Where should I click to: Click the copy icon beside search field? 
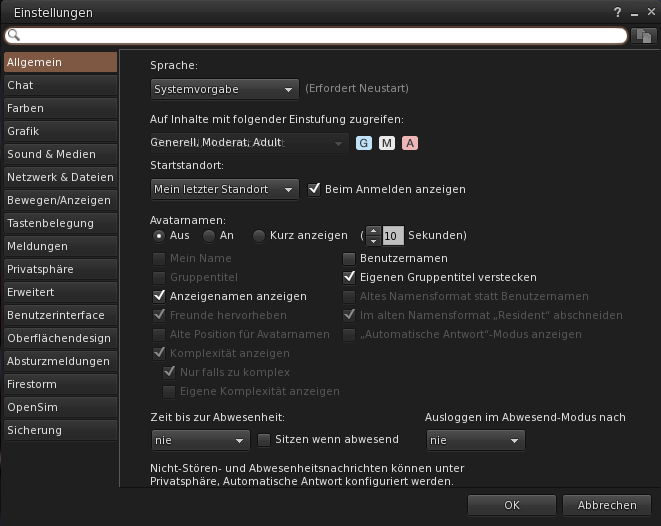pyautogui.click(x=644, y=35)
